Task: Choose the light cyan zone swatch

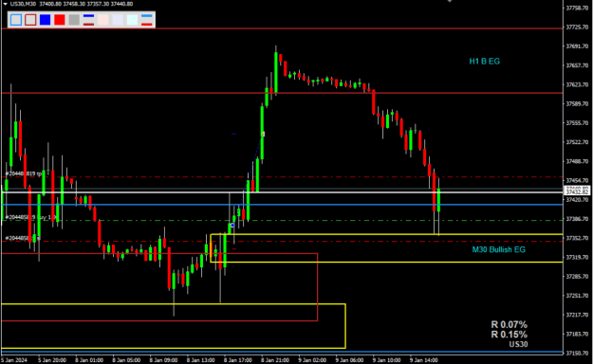Action: (132, 20)
